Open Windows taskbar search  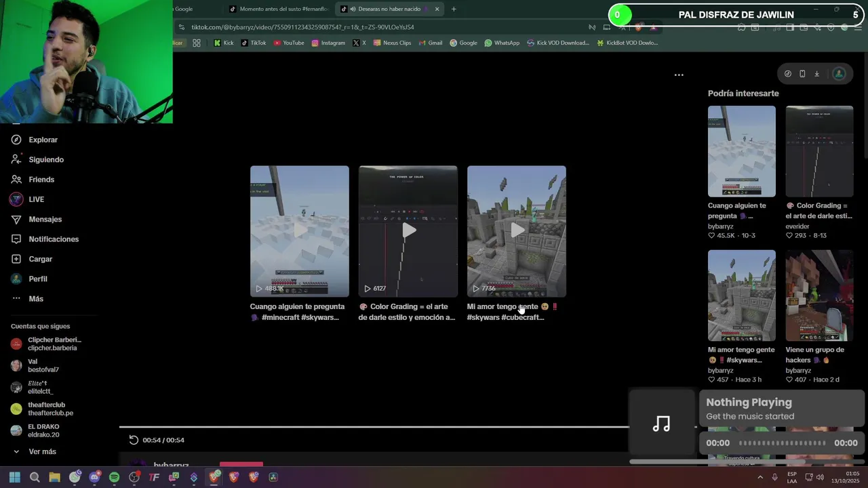pyautogui.click(x=35, y=477)
